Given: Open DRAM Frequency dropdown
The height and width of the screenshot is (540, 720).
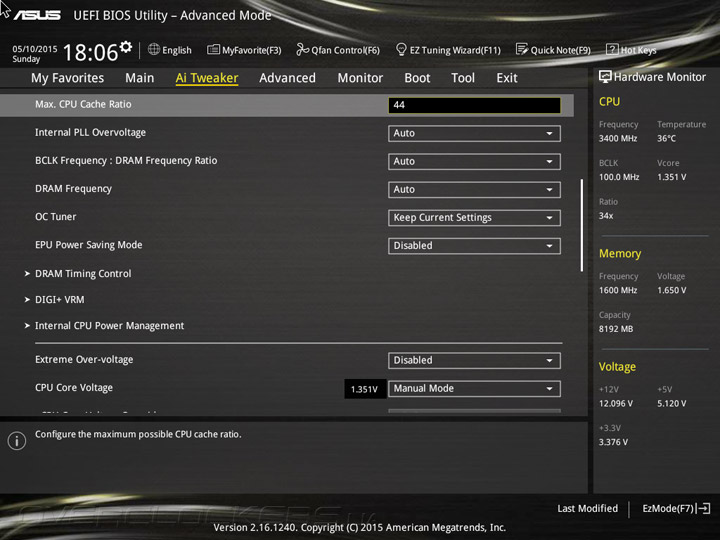Looking at the screenshot, I should (474, 190).
